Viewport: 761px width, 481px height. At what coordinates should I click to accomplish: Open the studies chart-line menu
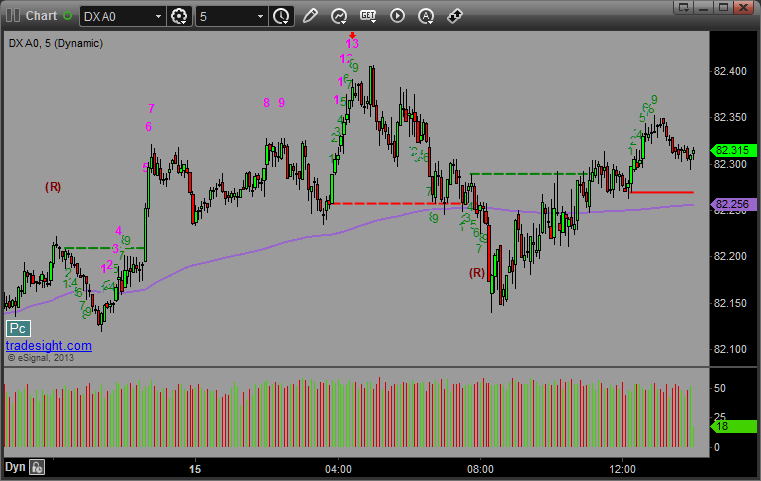[339, 16]
